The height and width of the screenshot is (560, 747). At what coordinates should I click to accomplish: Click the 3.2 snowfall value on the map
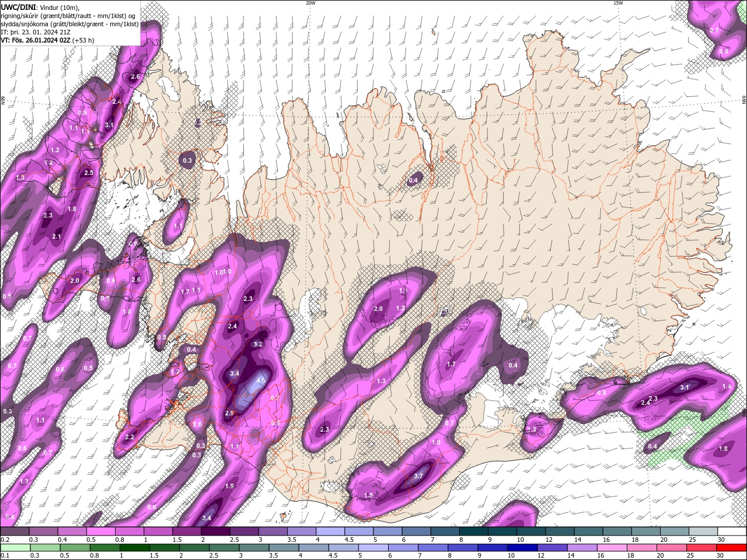pos(258,345)
